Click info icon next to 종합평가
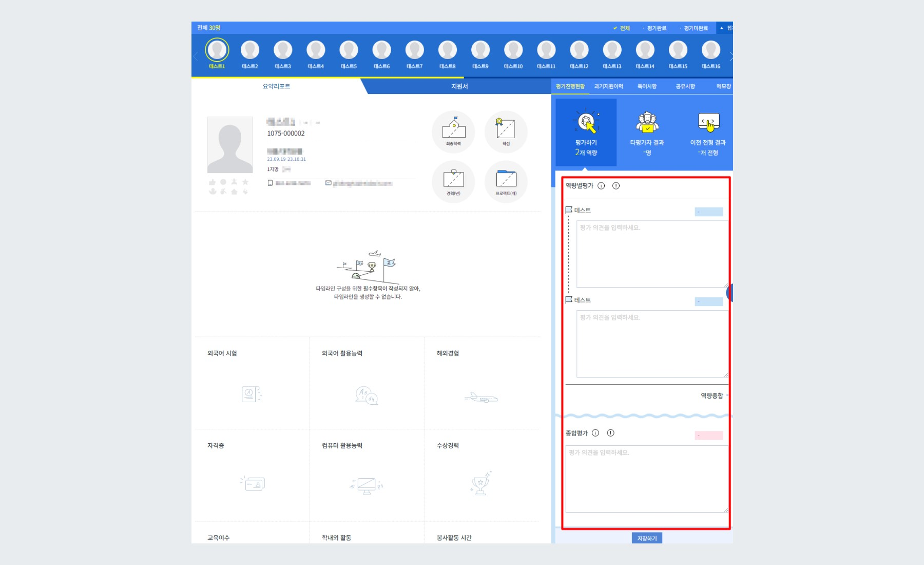924x565 pixels. tap(595, 433)
